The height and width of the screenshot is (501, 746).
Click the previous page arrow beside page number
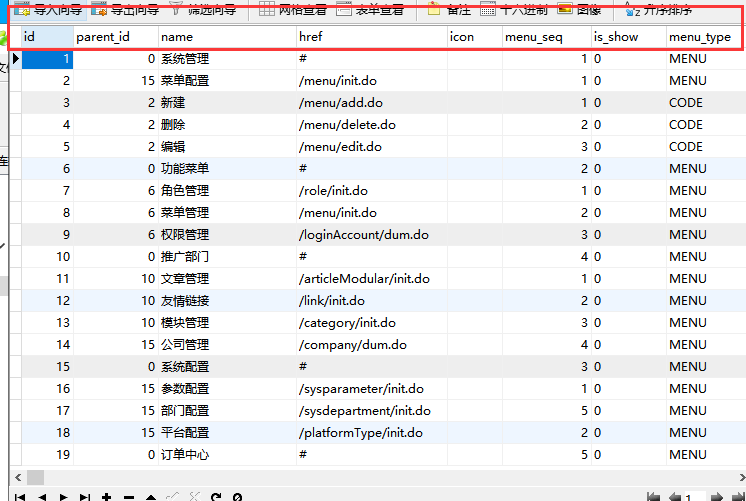pyautogui.click(x=675, y=497)
